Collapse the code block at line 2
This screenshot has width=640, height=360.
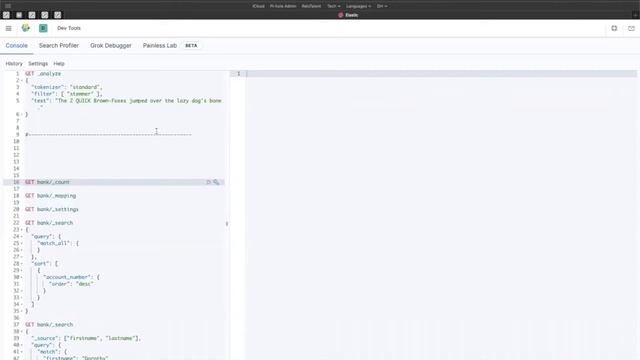(x=22, y=80)
